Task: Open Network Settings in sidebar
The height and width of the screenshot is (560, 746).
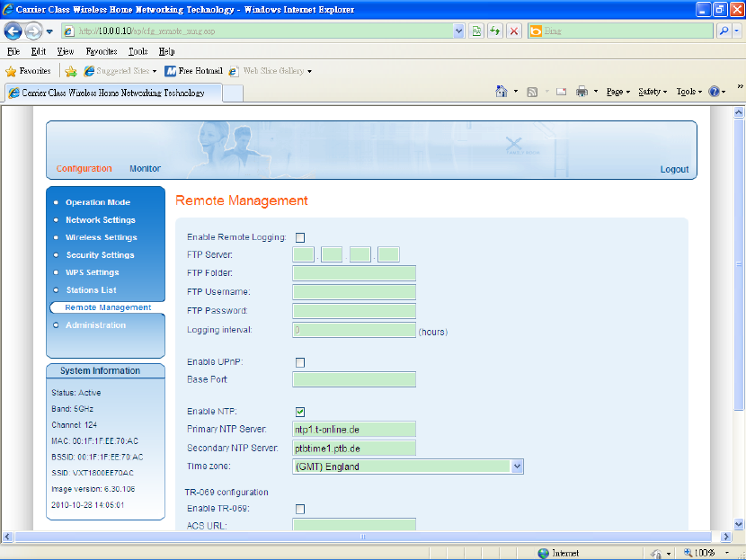Action: point(101,220)
